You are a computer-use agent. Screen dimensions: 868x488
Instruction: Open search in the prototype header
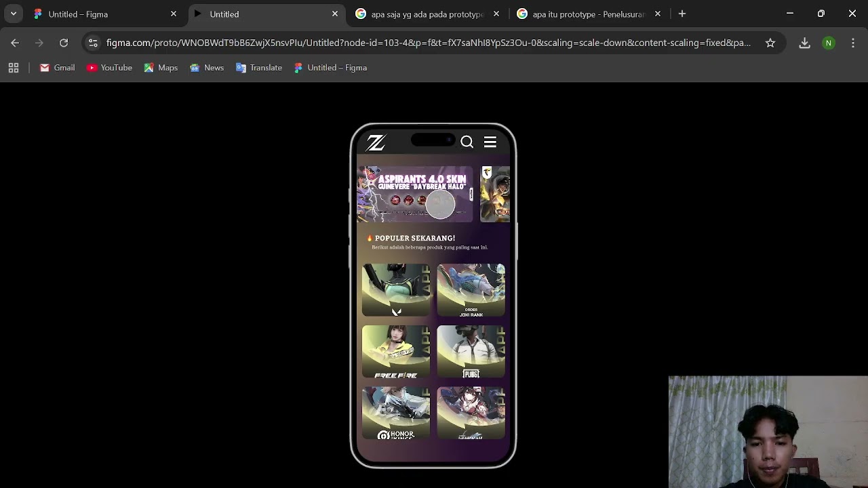pos(467,142)
